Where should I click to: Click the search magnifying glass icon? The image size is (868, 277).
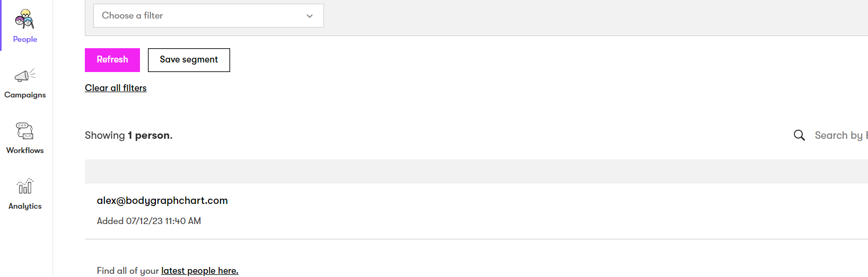point(799,136)
